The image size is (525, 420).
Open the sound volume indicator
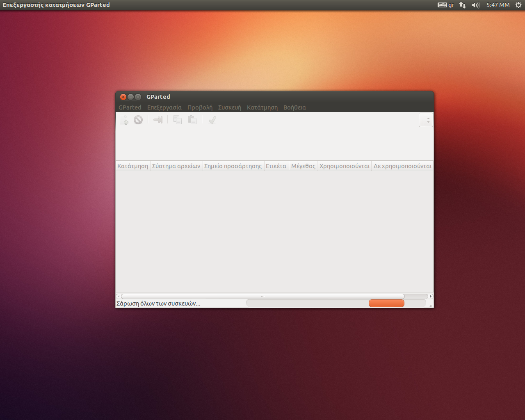tap(476, 5)
